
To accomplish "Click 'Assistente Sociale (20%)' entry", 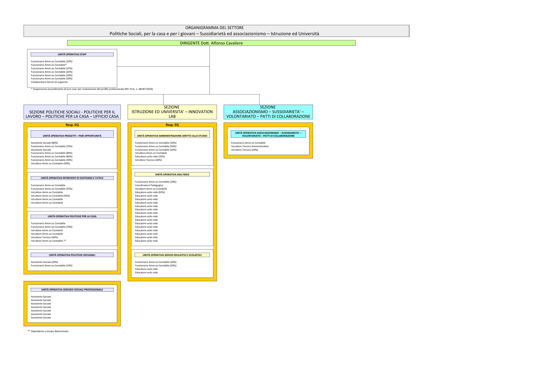I will pyautogui.click(x=44, y=262).
